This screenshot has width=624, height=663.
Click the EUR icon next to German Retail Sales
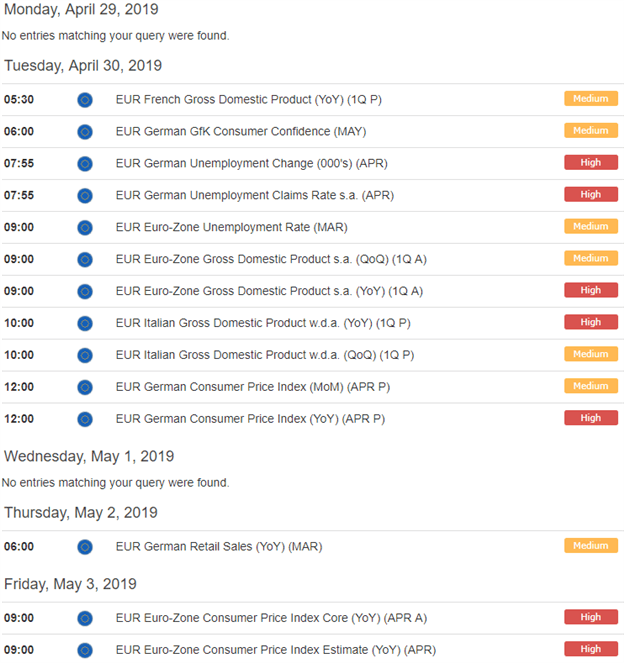tap(85, 547)
